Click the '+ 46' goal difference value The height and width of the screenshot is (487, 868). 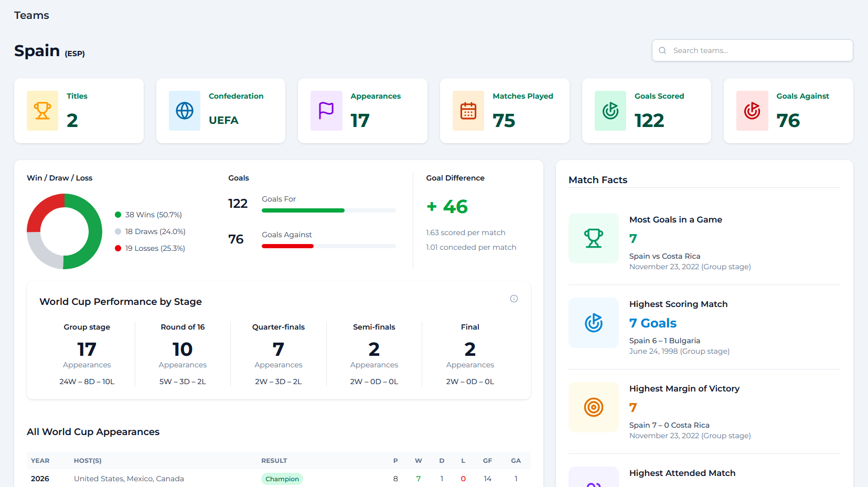(x=447, y=207)
